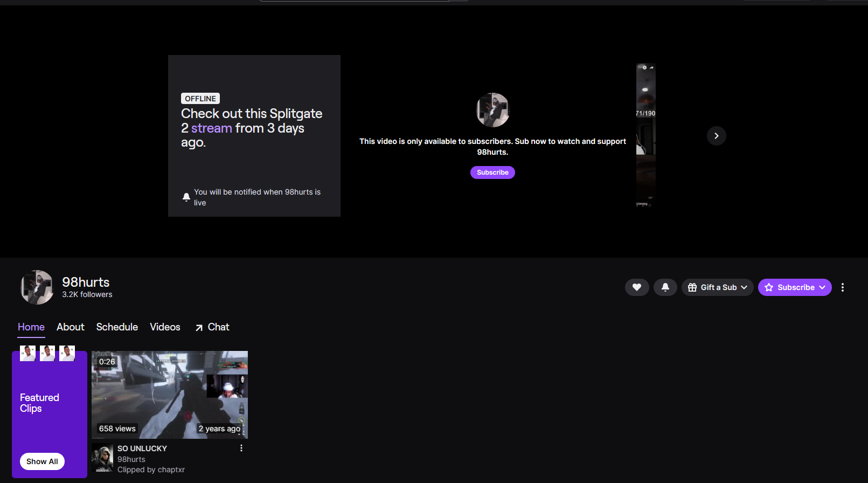The width and height of the screenshot is (868, 483).
Task: Open channel more options menu
Action: [x=843, y=287]
